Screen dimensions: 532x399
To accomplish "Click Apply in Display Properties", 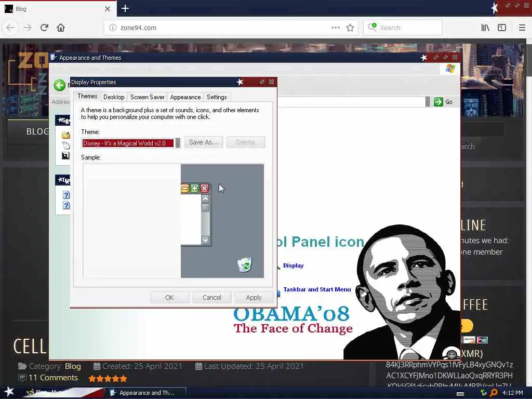I will click(254, 298).
